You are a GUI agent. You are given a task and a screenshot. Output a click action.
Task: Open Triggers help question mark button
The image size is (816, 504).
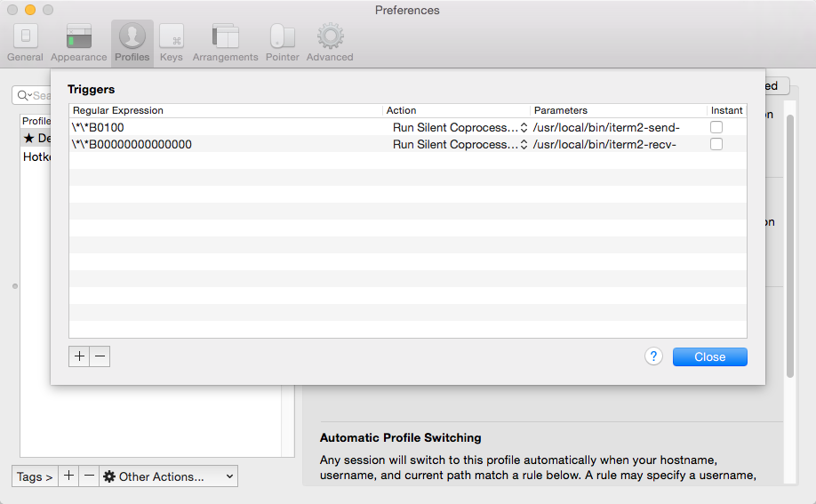point(653,356)
